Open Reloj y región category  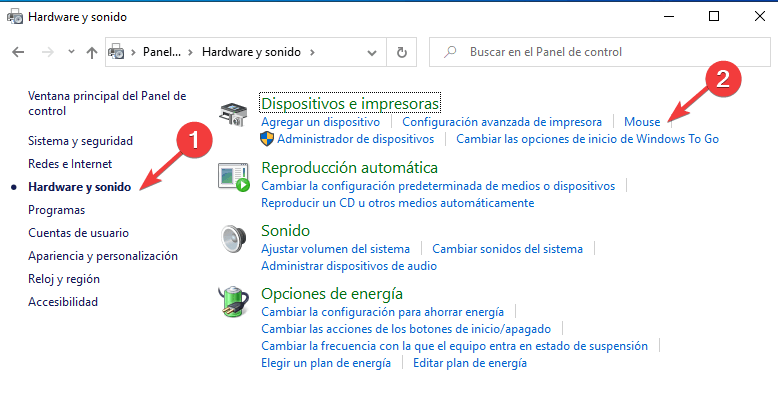click(64, 279)
